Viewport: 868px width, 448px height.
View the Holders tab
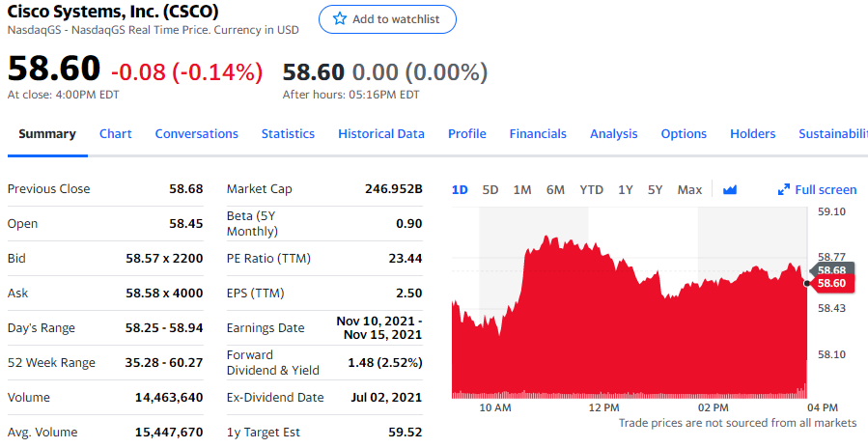[753, 134]
